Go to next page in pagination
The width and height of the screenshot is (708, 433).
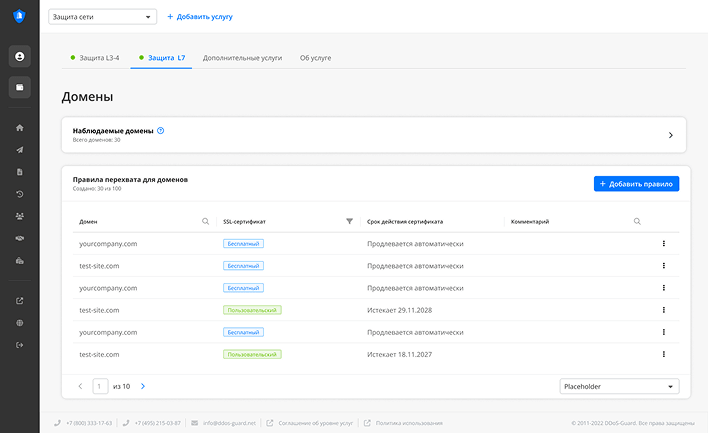[x=143, y=386]
